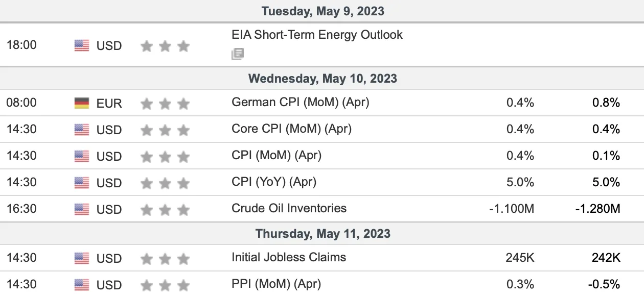This screenshot has width=644, height=296.
Task: Click the German flag in EUR row
Action: 82,103
